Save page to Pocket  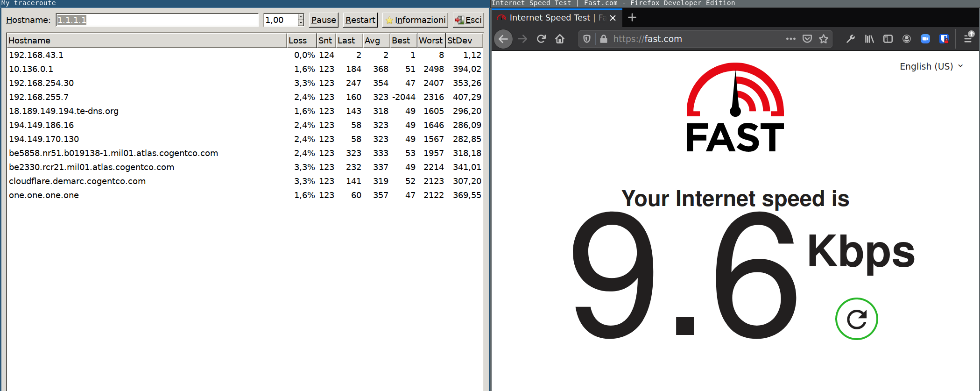[x=807, y=39]
